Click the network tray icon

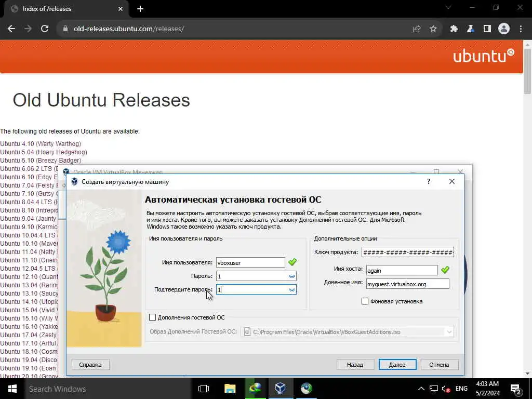(434, 389)
